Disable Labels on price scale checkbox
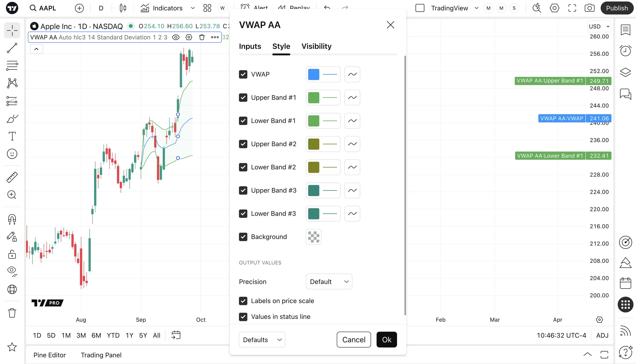The width and height of the screenshot is (636, 364). point(243,301)
